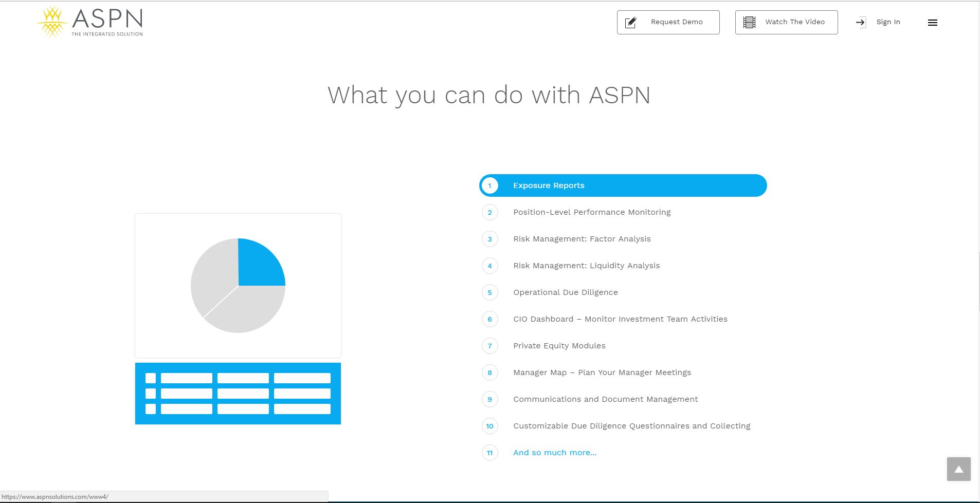Select CIO Dashboard – Monitor Investment Team Activities
This screenshot has width=980, height=503.
[620, 319]
